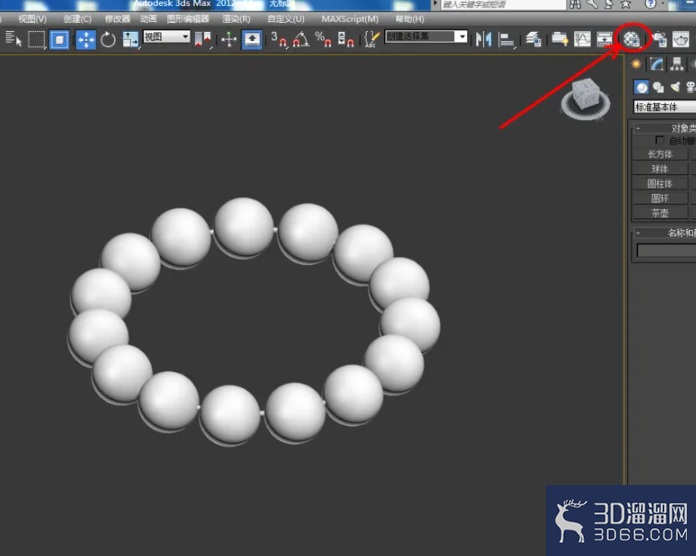Choose the Rectangular Selection Region tool
Image resolution: width=696 pixels, height=556 pixels.
click(x=36, y=39)
